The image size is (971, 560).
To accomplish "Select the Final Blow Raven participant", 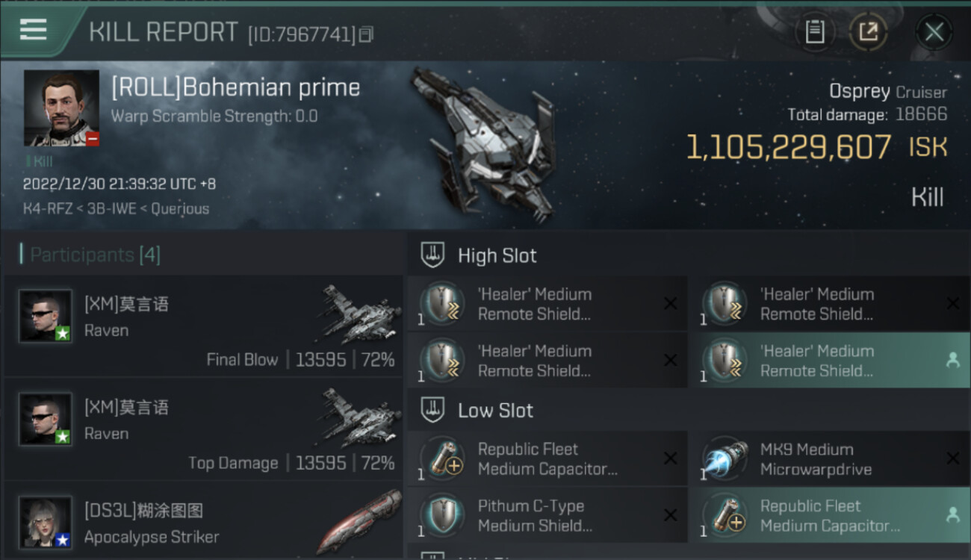I will 203,326.
